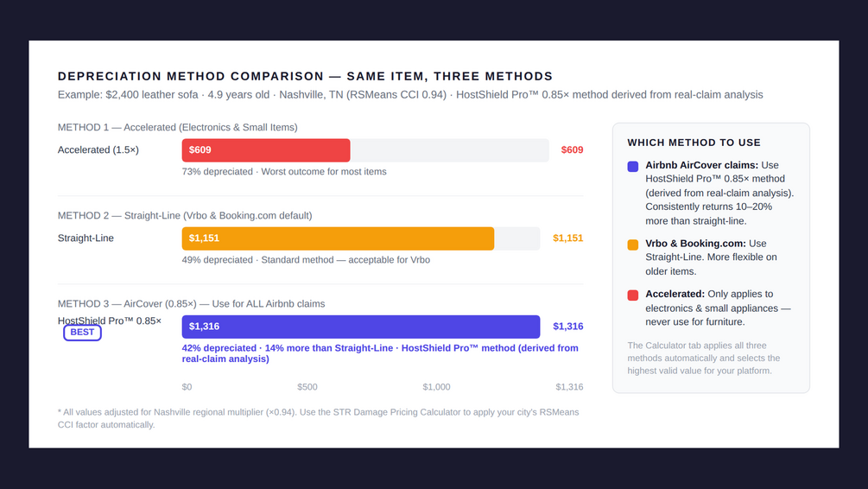The width and height of the screenshot is (868, 489).
Task: Click 'Vrbo & Booking.com:' bold text
Action: coord(696,244)
